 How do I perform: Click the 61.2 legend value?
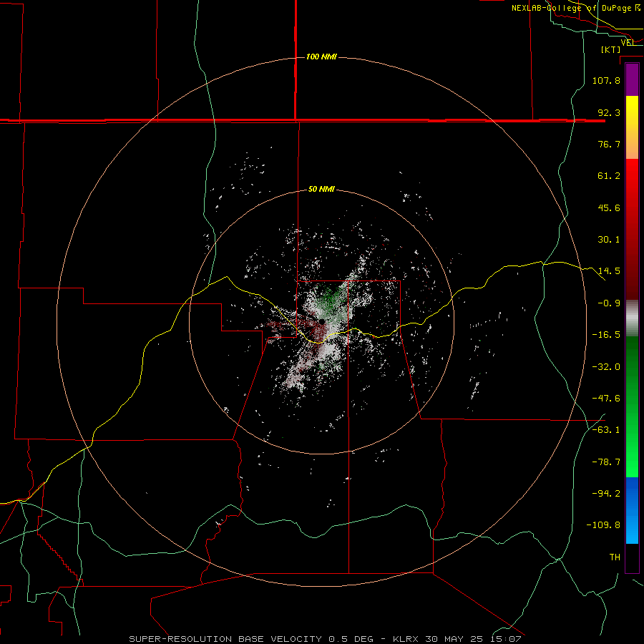point(609,176)
